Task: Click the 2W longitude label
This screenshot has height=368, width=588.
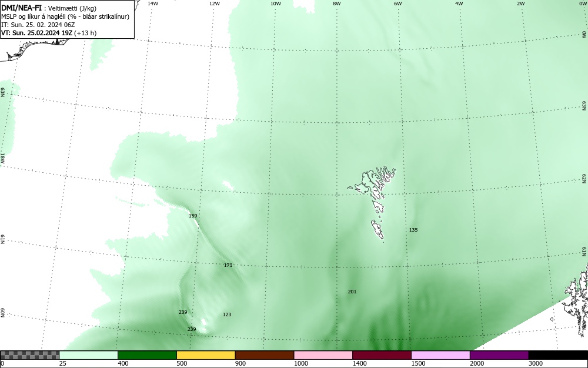Action: (x=520, y=4)
